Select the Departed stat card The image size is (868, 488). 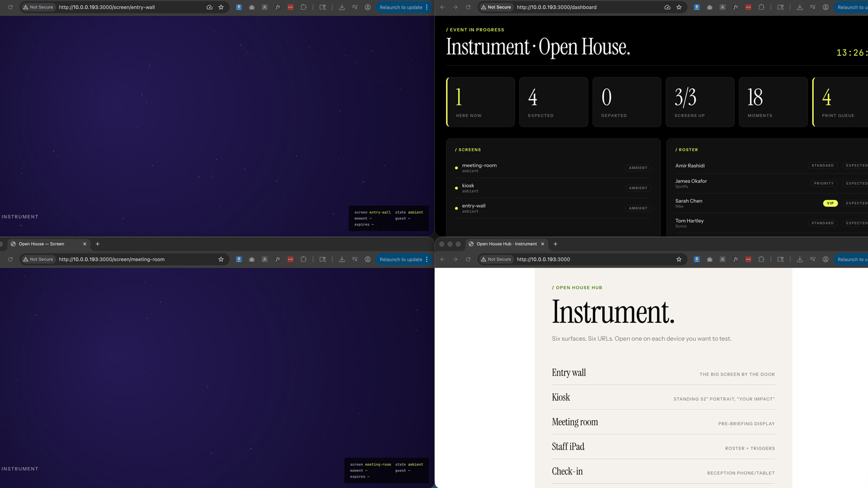(627, 102)
